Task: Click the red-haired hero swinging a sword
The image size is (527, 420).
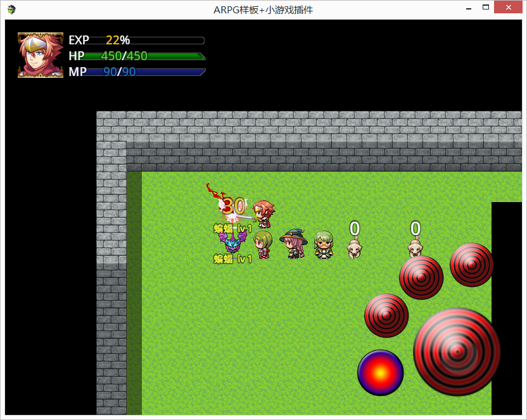Action: (x=263, y=213)
